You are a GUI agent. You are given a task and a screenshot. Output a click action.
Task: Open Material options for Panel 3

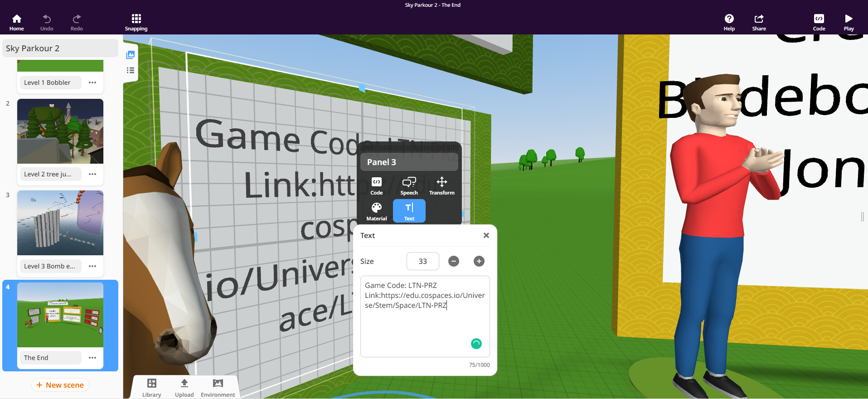coord(377,212)
